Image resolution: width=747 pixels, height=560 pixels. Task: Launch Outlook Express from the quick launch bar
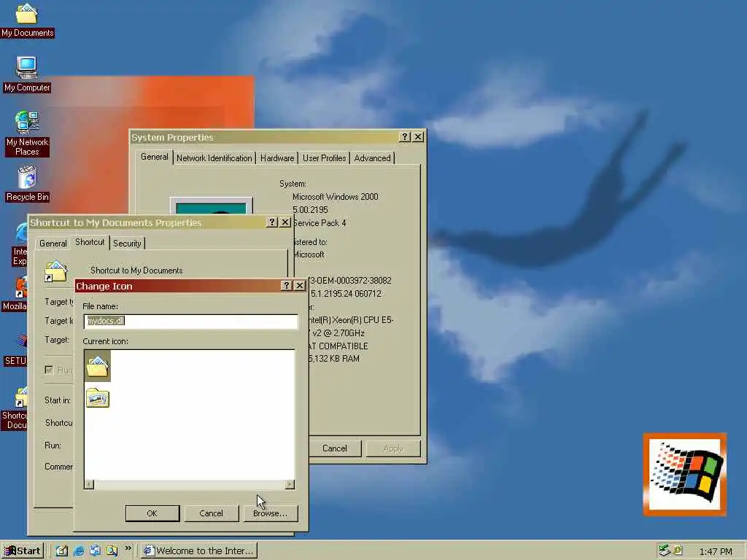point(95,551)
